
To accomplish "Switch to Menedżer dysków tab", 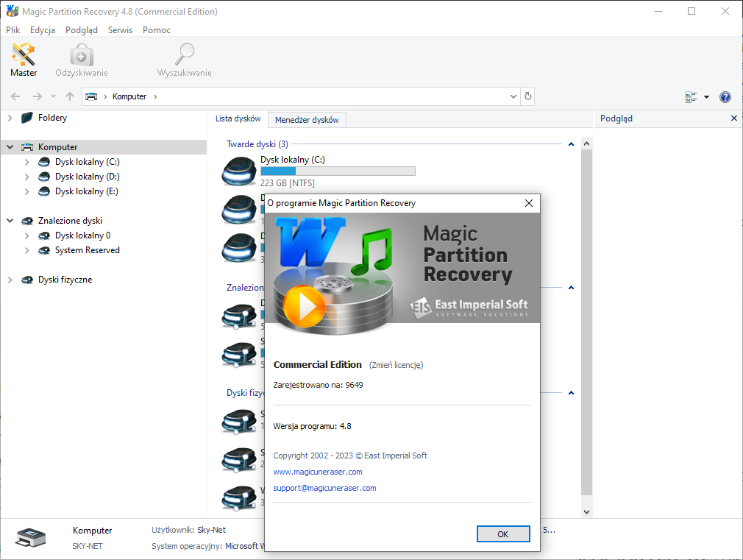I will [307, 120].
